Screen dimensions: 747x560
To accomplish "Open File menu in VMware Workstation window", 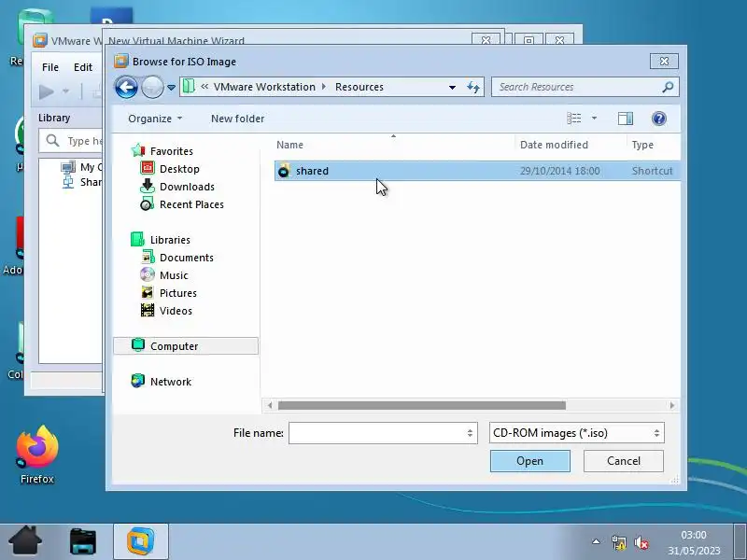I will 50,67.
